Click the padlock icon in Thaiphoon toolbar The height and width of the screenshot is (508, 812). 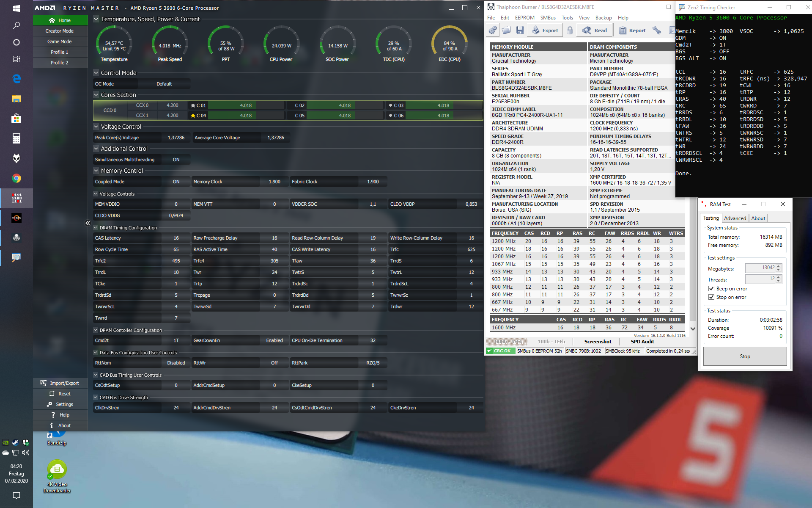[x=570, y=30]
